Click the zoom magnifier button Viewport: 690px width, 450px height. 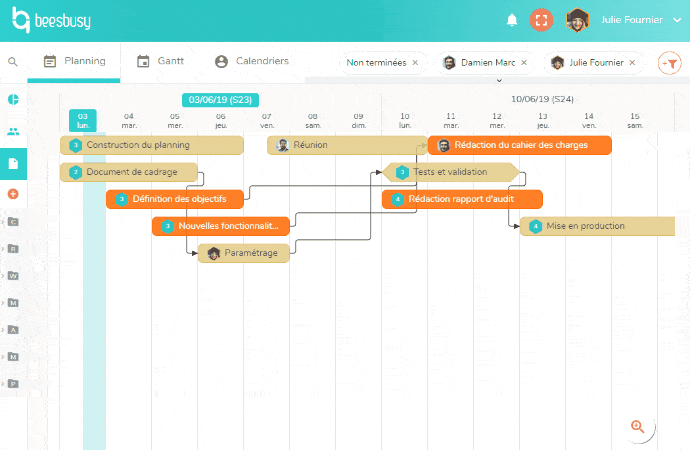pyautogui.click(x=638, y=426)
